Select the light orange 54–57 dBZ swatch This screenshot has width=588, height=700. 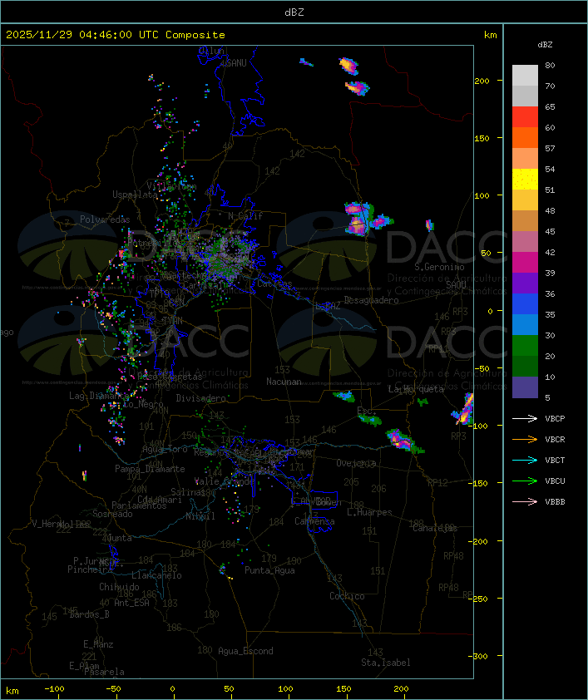(x=525, y=159)
